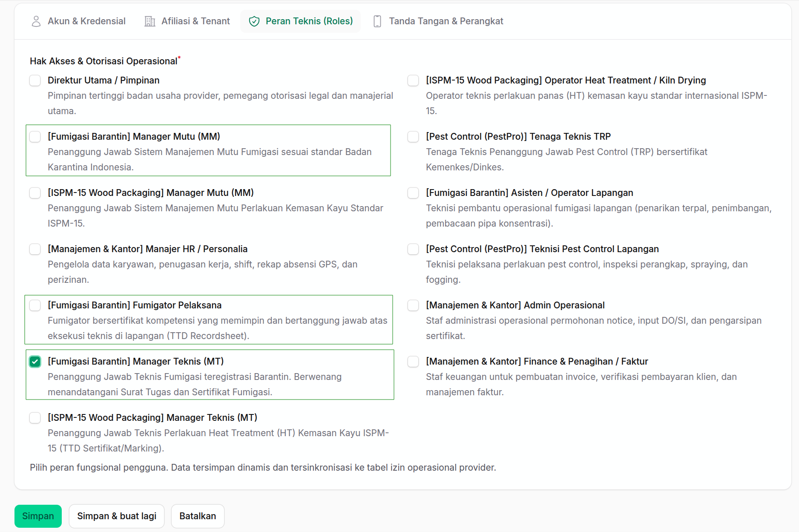Viewport: 799px width, 532px height.
Task: Click the user icon on Akun & Kredensial tab
Action: (36, 21)
